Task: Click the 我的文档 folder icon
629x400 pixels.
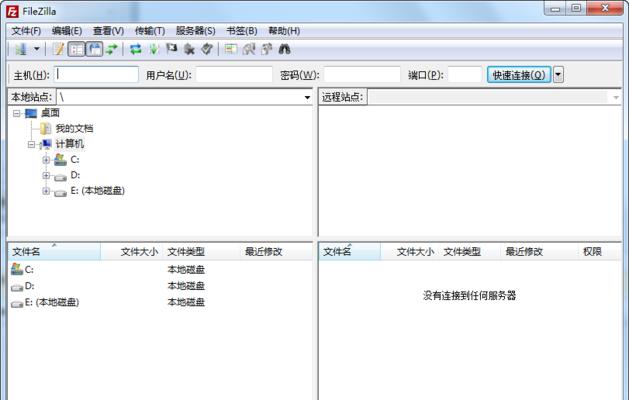Action: point(46,128)
